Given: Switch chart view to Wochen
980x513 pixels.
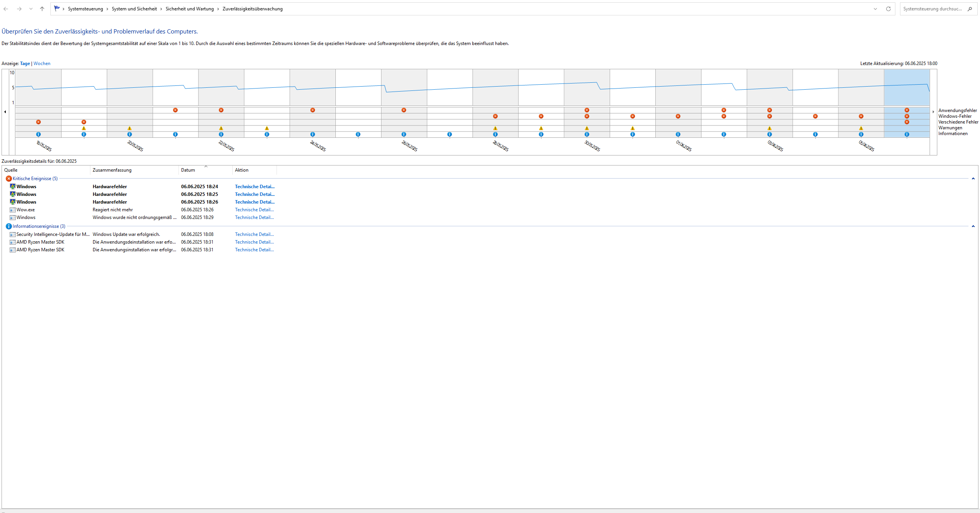Looking at the screenshot, I should (42, 63).
